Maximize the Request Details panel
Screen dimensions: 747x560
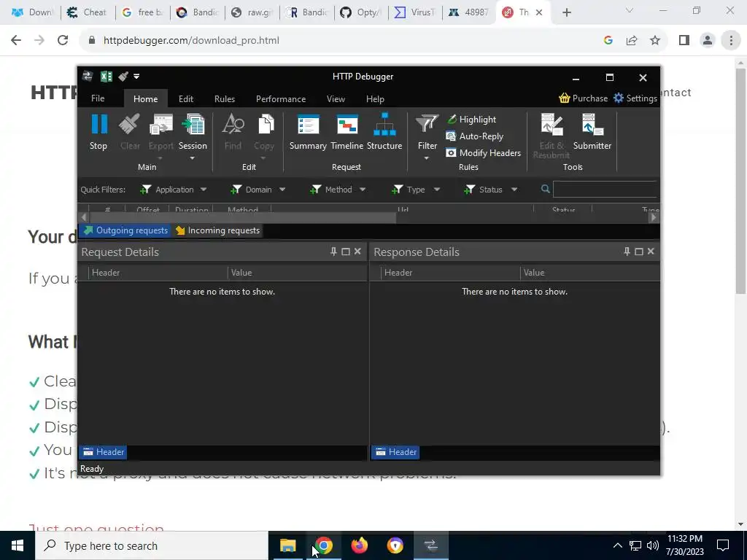[346, 252]
